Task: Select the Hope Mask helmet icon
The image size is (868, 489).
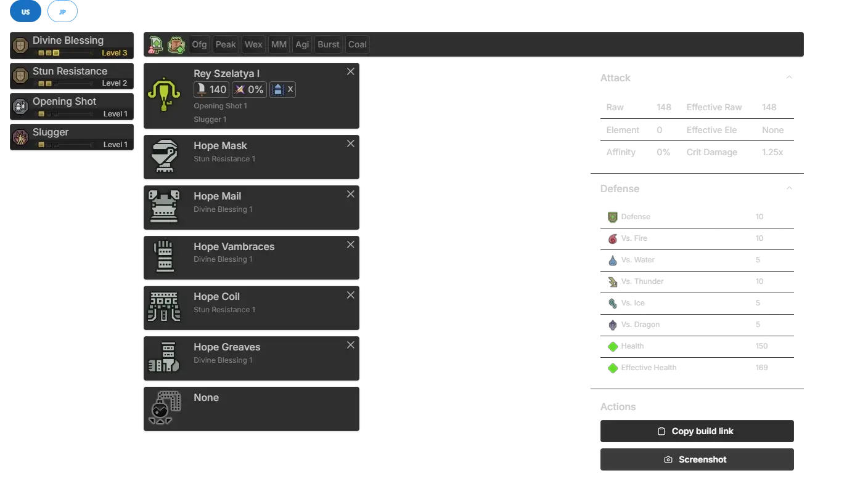Action: (x=164, y=157)
